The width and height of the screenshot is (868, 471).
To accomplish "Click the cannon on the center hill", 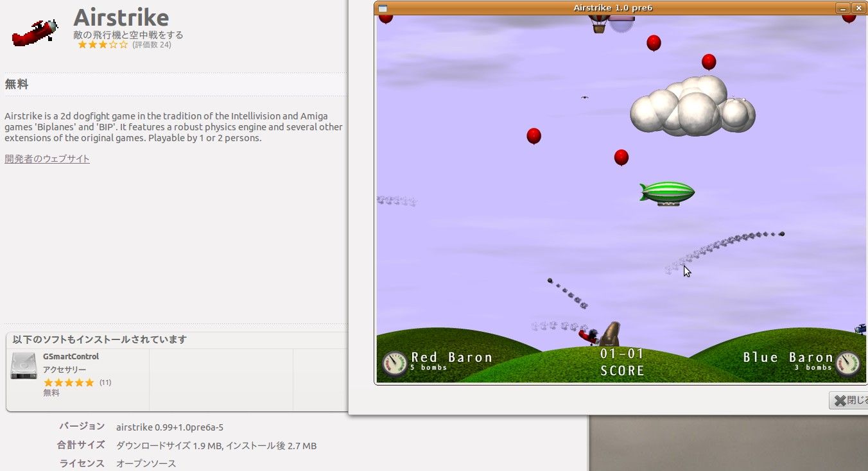I will point(610,333).
